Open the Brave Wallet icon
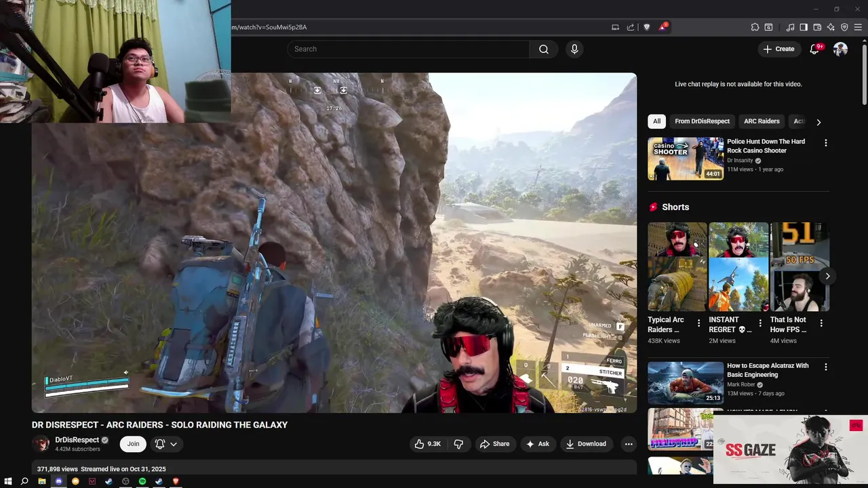 pyautogui.click(x=817, y=27)
